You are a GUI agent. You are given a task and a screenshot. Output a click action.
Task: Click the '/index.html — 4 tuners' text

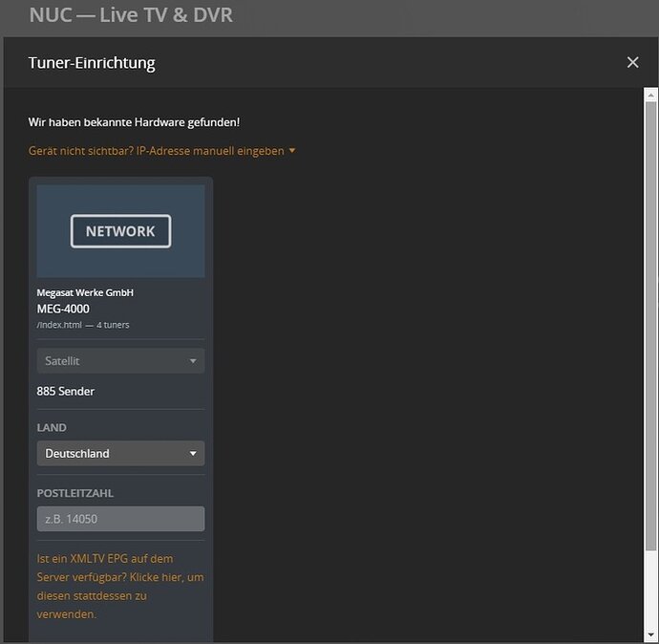pos(83,325)
